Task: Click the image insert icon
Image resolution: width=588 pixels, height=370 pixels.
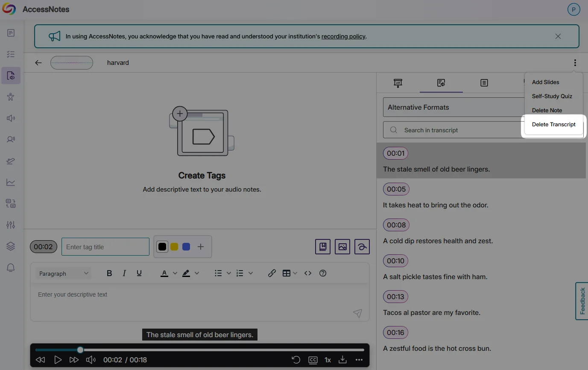Action: (x=342, y=247)
